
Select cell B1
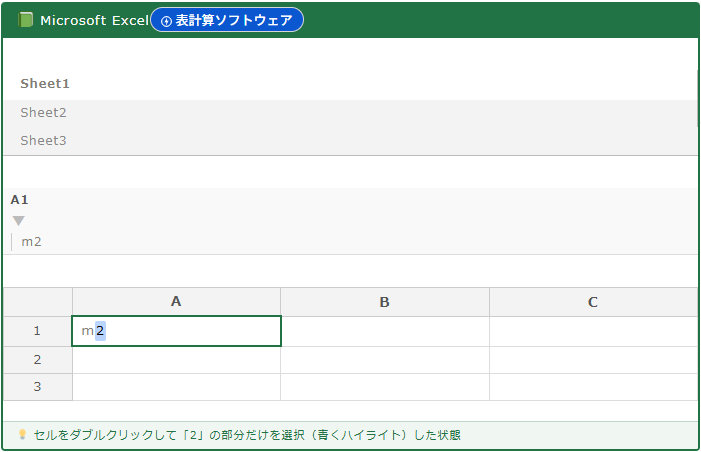click(384, 331)
